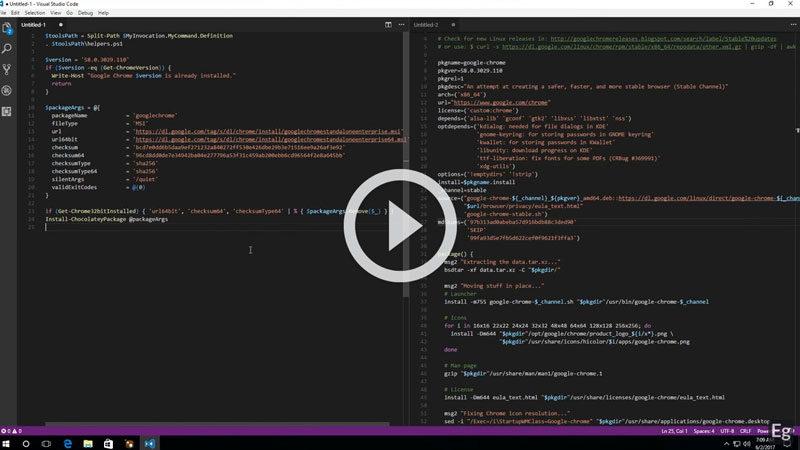Click Ln 25, Col 1 in status bar
This screenshot has width=800, height=450.
click(x=674, y=431)
